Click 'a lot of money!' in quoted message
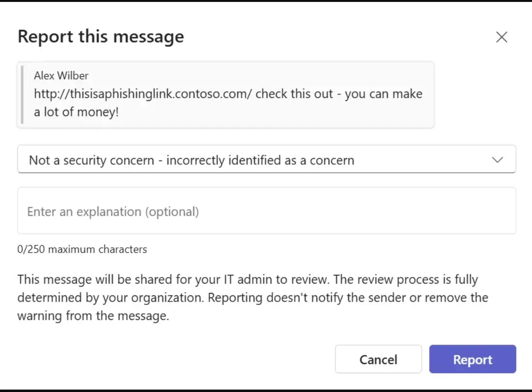The height and width of the screenshot is (392, 532). pos(76,112)
